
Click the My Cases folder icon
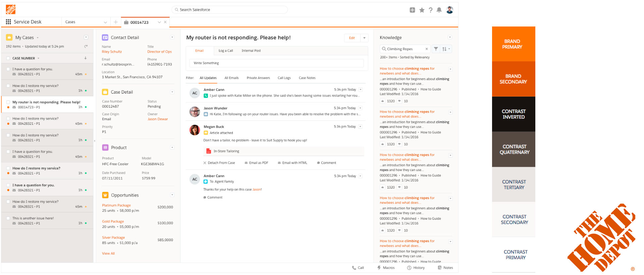(9, 38)
